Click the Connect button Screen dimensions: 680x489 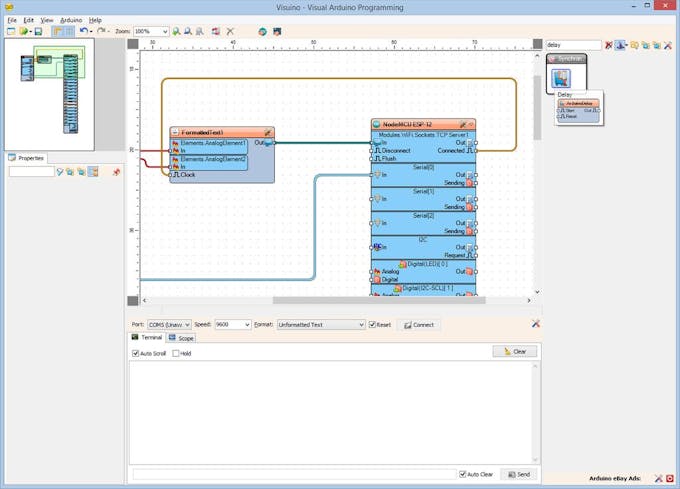[x=418, y=324]
